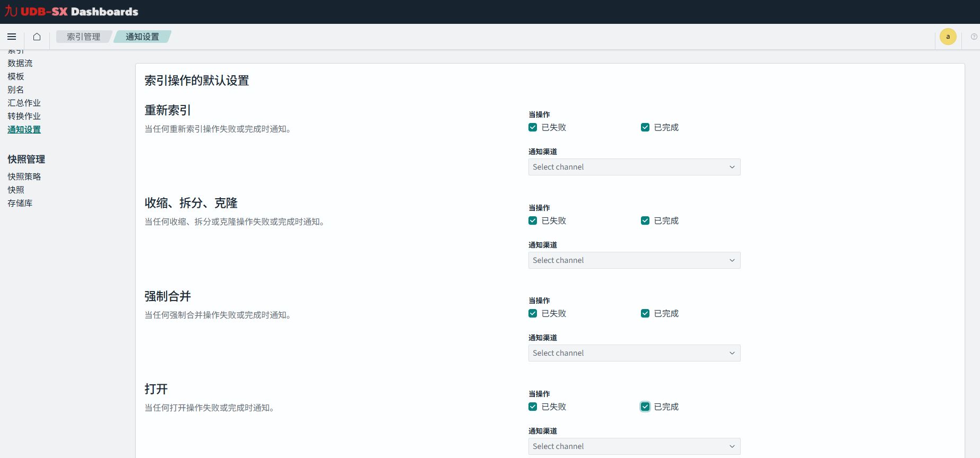Click the help icon in the top right
Viewport: 980px width, 458px height.
point(974,37)
